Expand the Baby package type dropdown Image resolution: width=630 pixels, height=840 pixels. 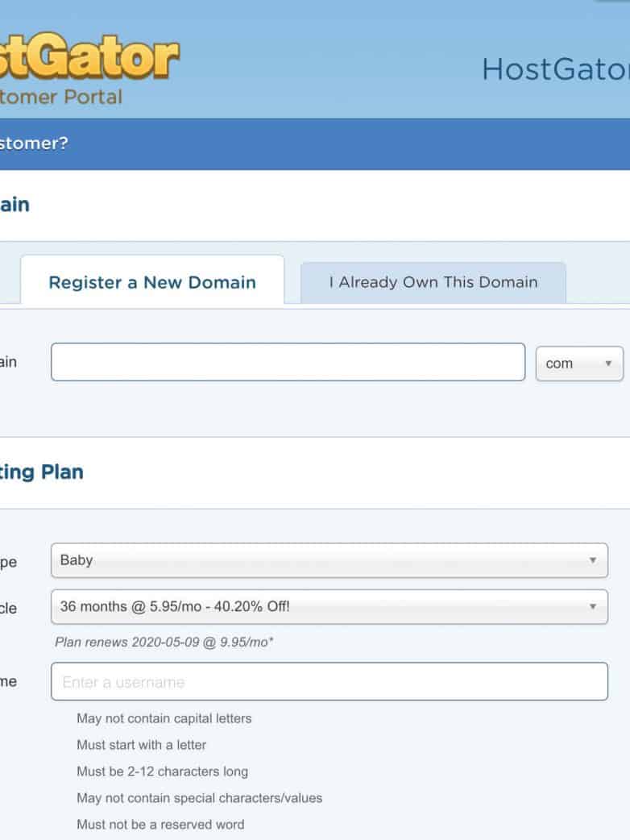(329, 560)
